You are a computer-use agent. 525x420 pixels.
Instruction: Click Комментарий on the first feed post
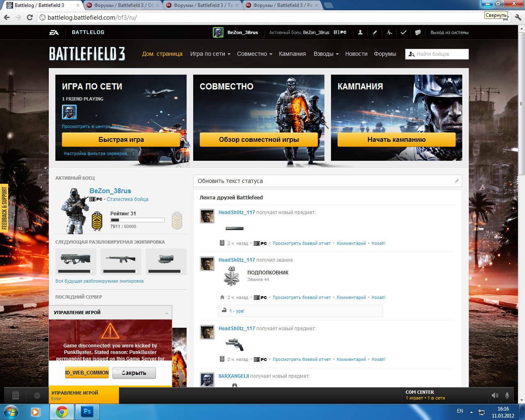351,243
